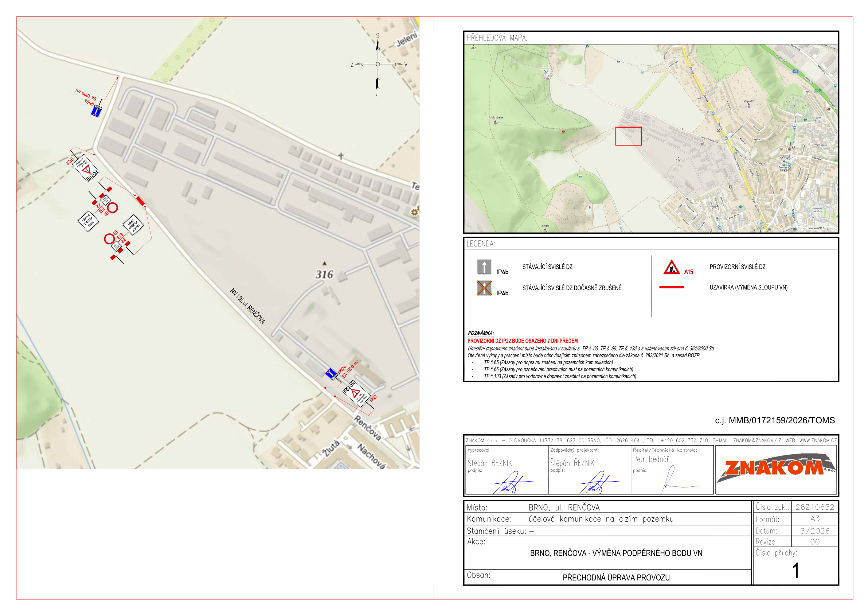
Task: Click "BRNO, RENČOVA - VÝMĚNA PODPĚRNÉHO BODU VN"
Action: pyautogui.click(x=616, y=553)
